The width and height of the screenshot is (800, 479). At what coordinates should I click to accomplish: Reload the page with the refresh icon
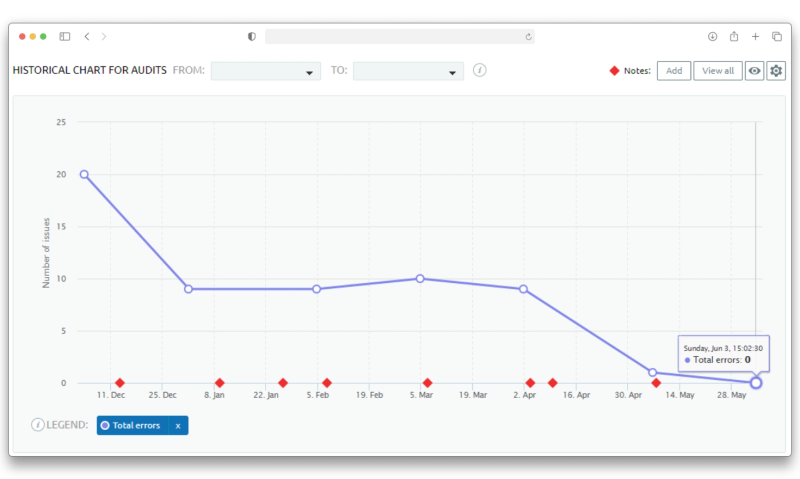point(528,37)
